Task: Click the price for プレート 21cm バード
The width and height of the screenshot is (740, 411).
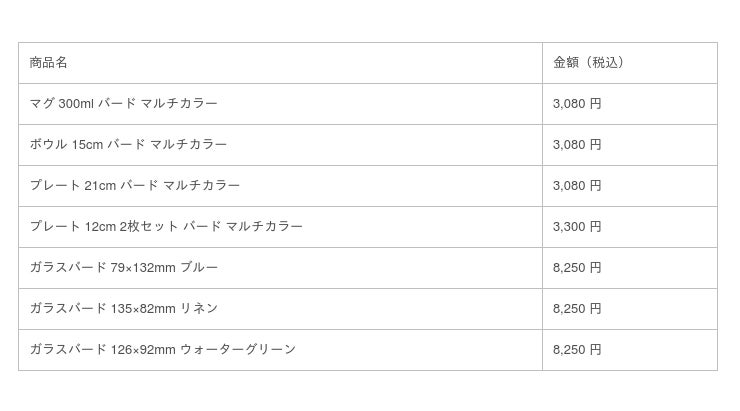Action: [x=577, y=186]
